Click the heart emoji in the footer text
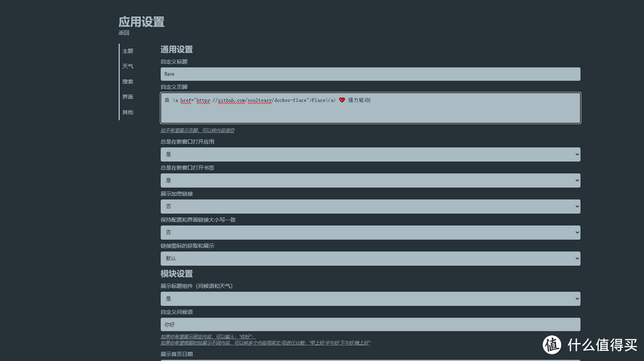Viewport: 644px width, 361px height. [342, 100]
